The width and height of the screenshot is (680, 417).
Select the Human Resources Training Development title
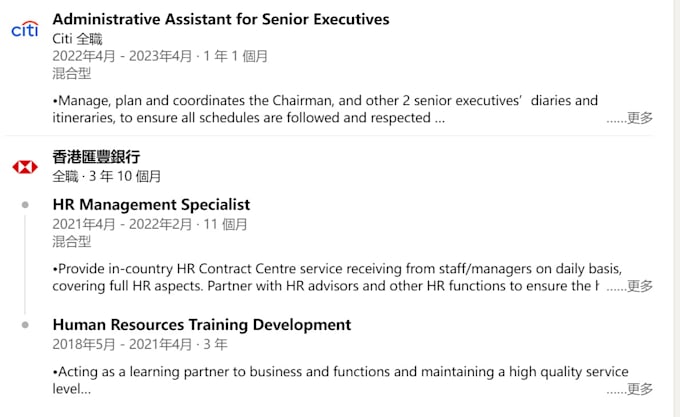click(x=201, y=324)
